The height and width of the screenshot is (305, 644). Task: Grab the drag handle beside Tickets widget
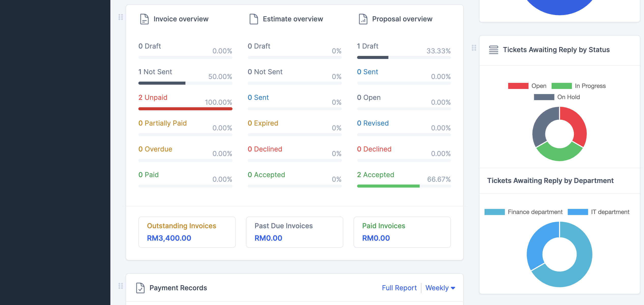click(474, 48)
